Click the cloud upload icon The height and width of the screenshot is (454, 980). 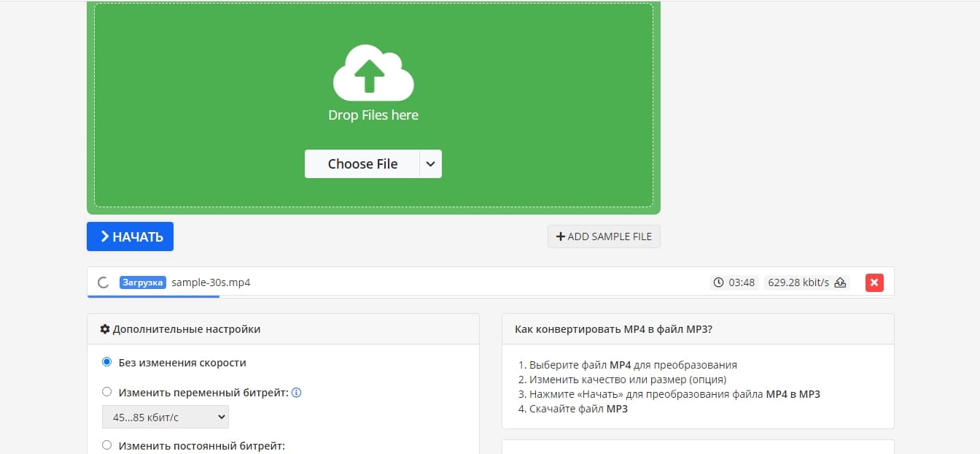coord(373,72)
